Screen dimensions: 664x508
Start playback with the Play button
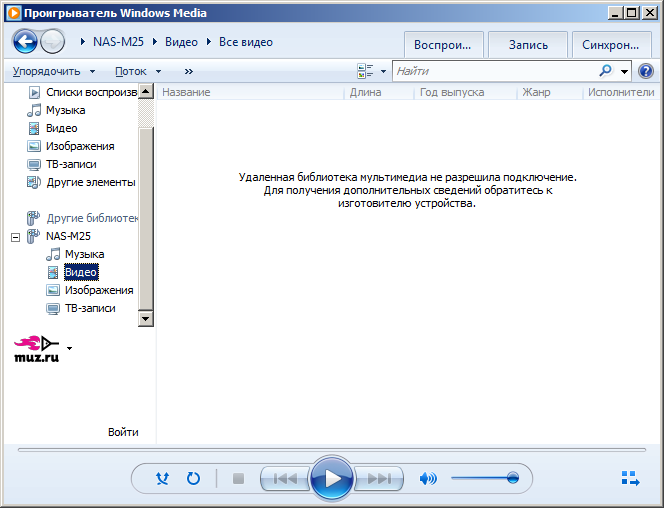point(332,478)
